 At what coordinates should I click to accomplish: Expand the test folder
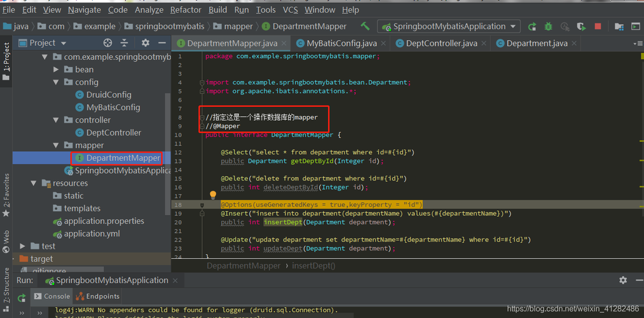tap(23, 246)
